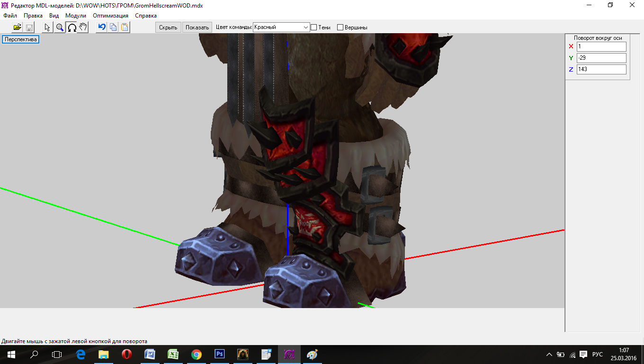Viewport: 644px width, 364px height.
Task: Pick the hand pan tool
Action: pos(83,27)
